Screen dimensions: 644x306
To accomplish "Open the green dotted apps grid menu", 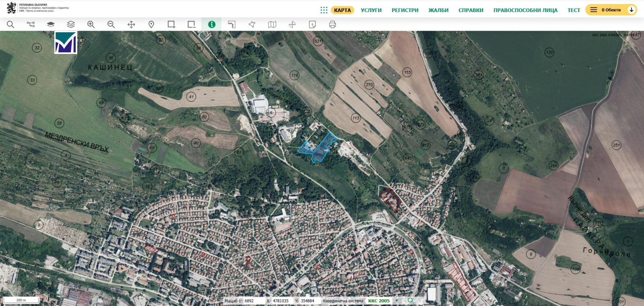I will click(x=324, y=10).
